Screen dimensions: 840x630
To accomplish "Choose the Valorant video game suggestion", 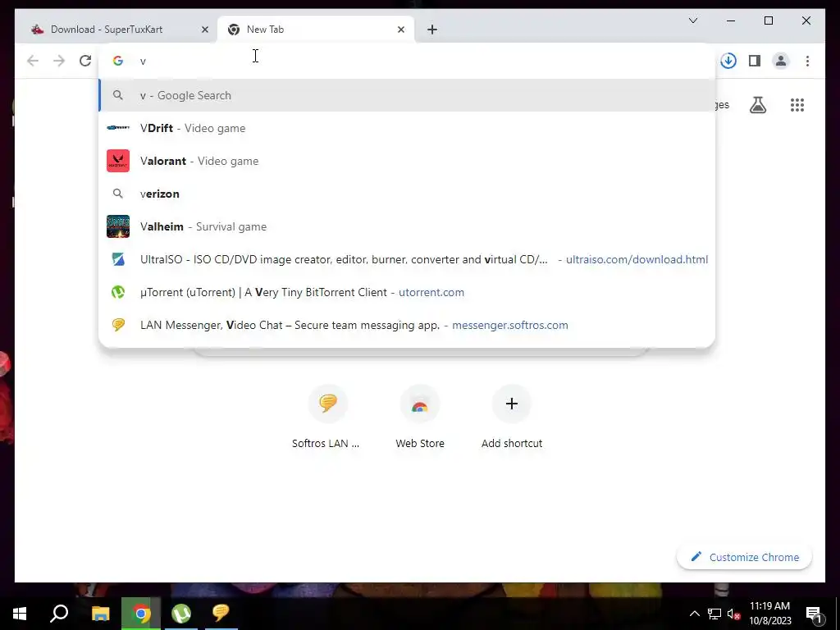I will point(407,161).
